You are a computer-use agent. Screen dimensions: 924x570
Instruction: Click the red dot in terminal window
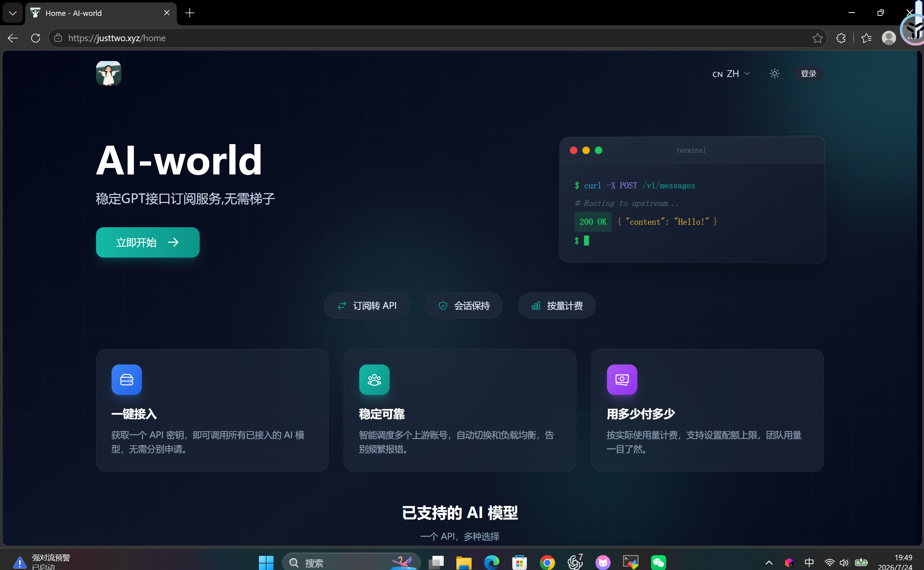(x=573, y=150)
